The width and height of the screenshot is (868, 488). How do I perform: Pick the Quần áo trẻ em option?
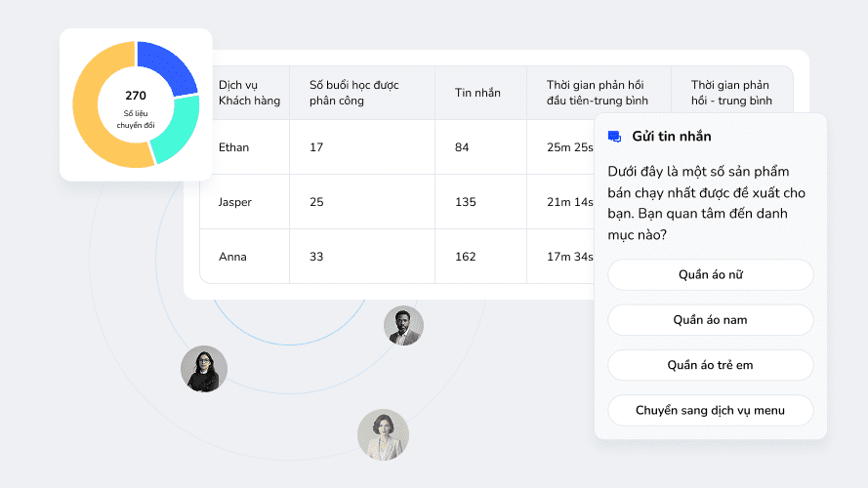click(x=710, y=365)
